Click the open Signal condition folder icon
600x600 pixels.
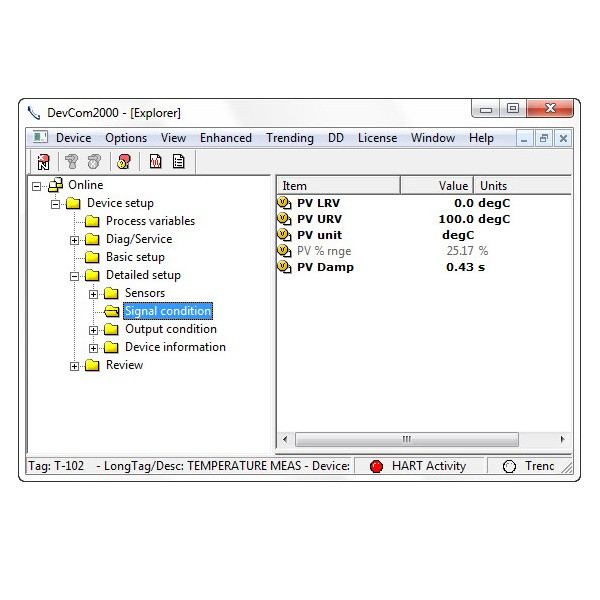tap(112, 311)
